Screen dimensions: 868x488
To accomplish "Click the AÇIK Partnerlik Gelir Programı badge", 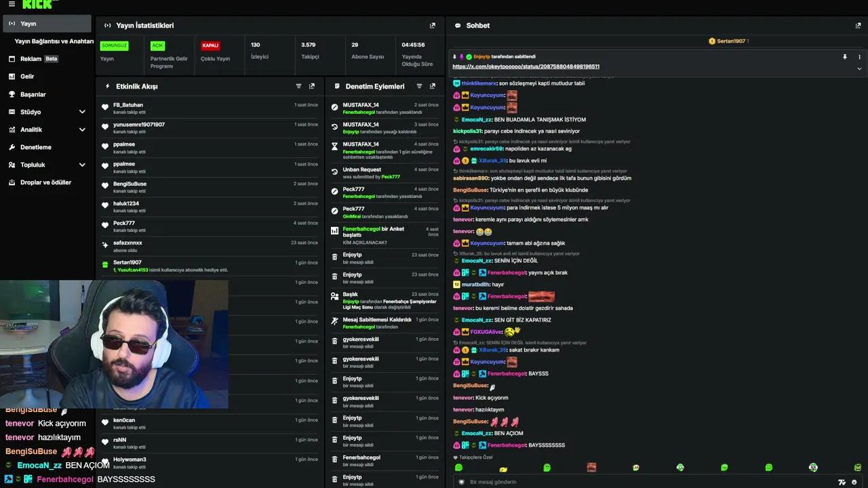I will [157, 45].
